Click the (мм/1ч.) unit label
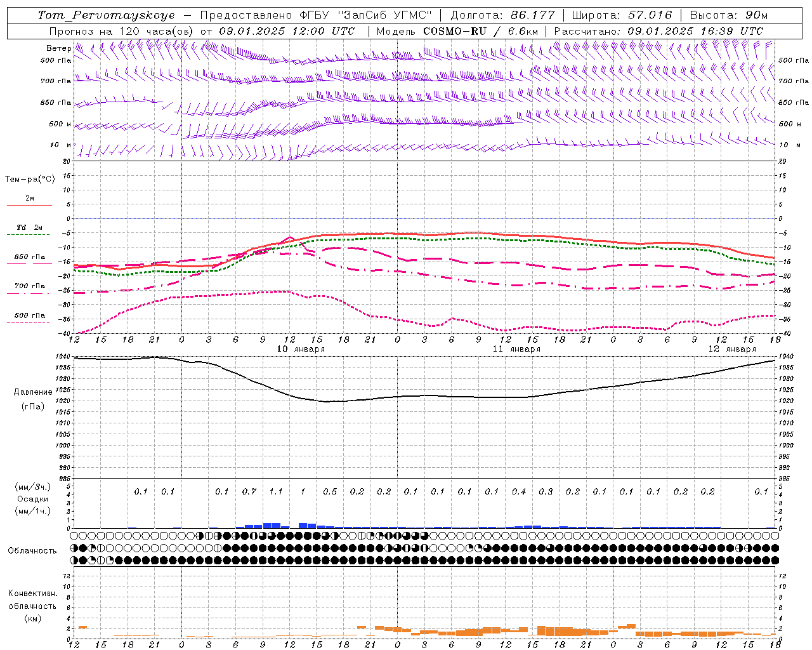Viewport: 812px width, 650px height. (32, 511)
